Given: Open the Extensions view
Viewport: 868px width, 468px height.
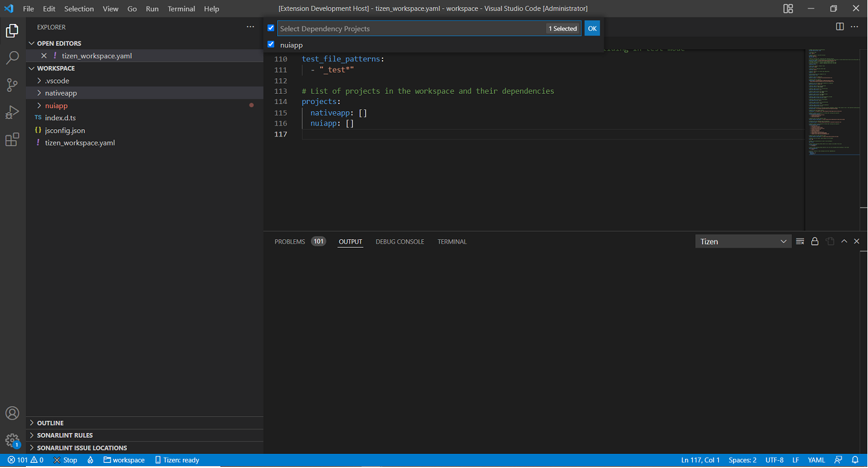Looking at the screenshot, I should pos(12,139).
